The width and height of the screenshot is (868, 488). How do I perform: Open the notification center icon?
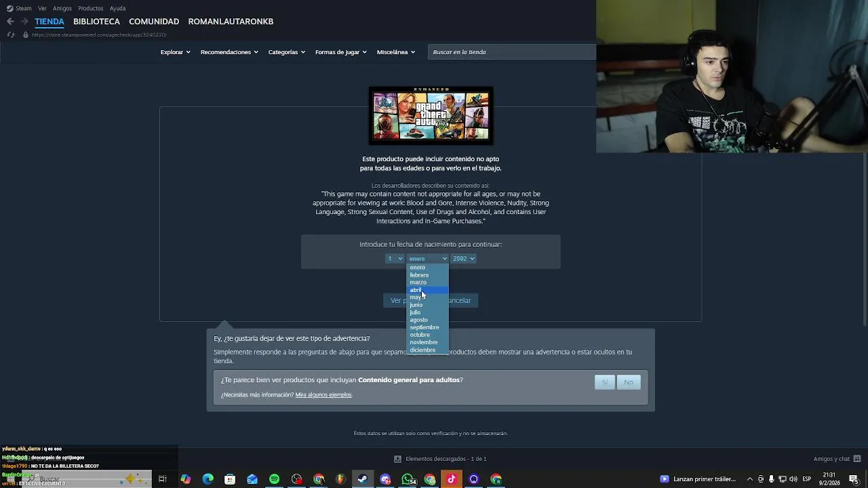854,479
